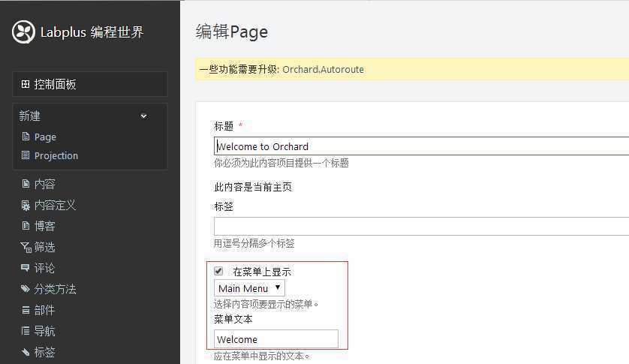Screen dimensions: 629x364
Task: Click the 内容 page icon
Action: click(x=26, y=184)
